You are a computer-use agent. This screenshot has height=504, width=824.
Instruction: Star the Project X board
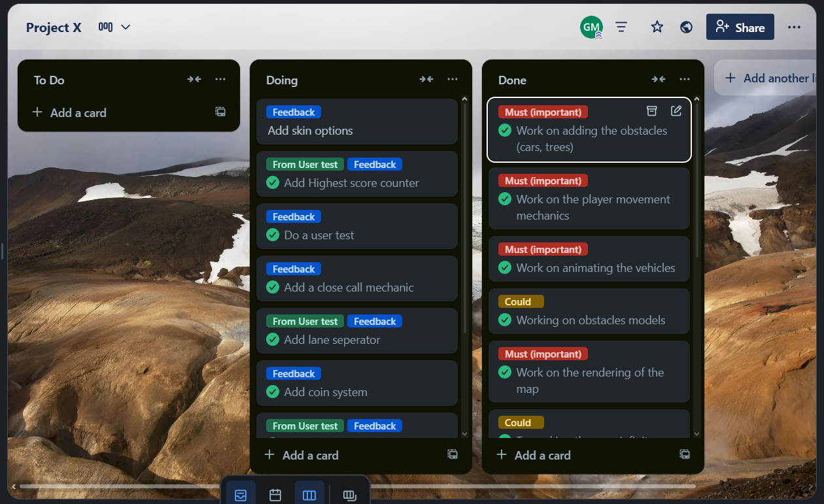pos(657,27)
